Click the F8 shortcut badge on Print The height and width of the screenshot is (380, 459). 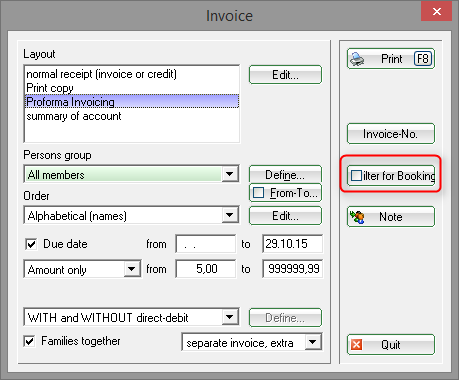tap(423, 59)
